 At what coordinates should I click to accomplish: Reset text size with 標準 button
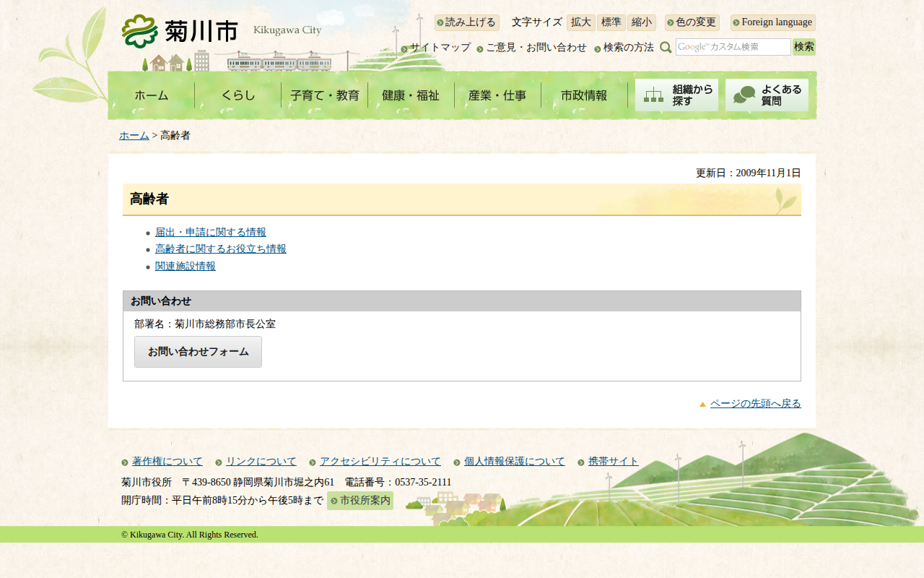(x=611, y=22)
